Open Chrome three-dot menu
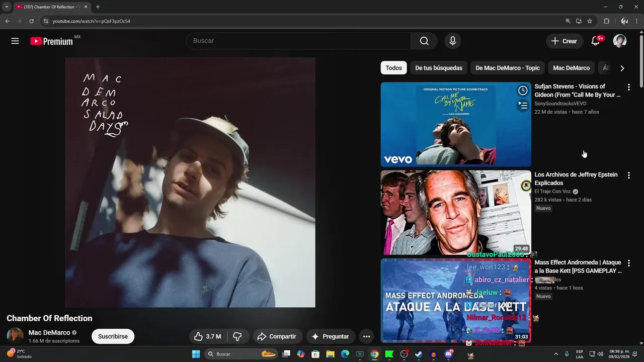This screenshot has width=644, height=362. coord(636,21)
